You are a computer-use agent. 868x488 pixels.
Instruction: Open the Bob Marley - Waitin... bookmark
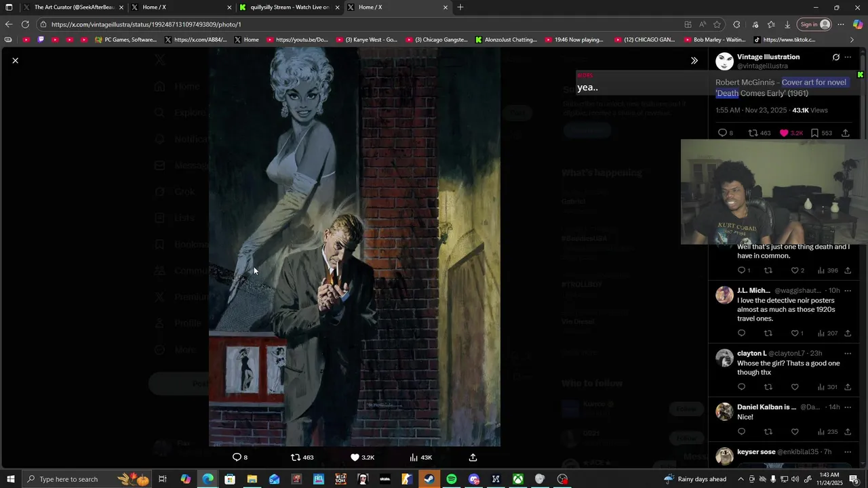coord(715,40)
